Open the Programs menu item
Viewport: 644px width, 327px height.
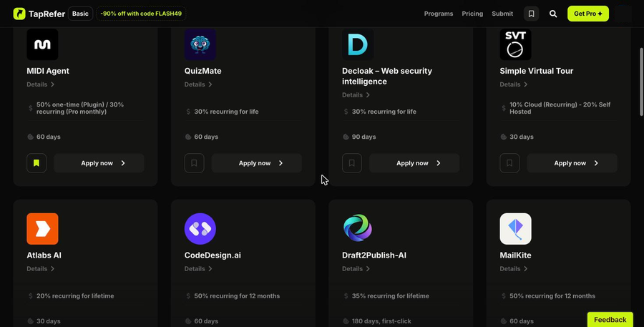pyautogui.click(x=438, y=14)
